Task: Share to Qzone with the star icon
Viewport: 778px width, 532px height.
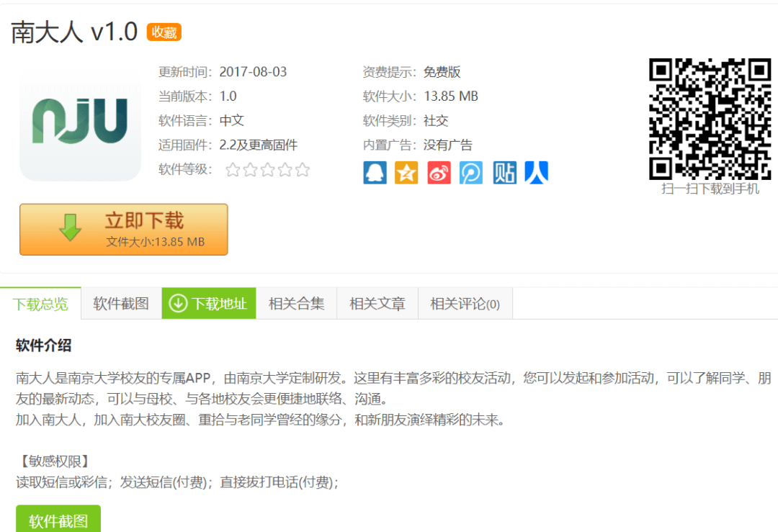Action: (x=406, y=173)
